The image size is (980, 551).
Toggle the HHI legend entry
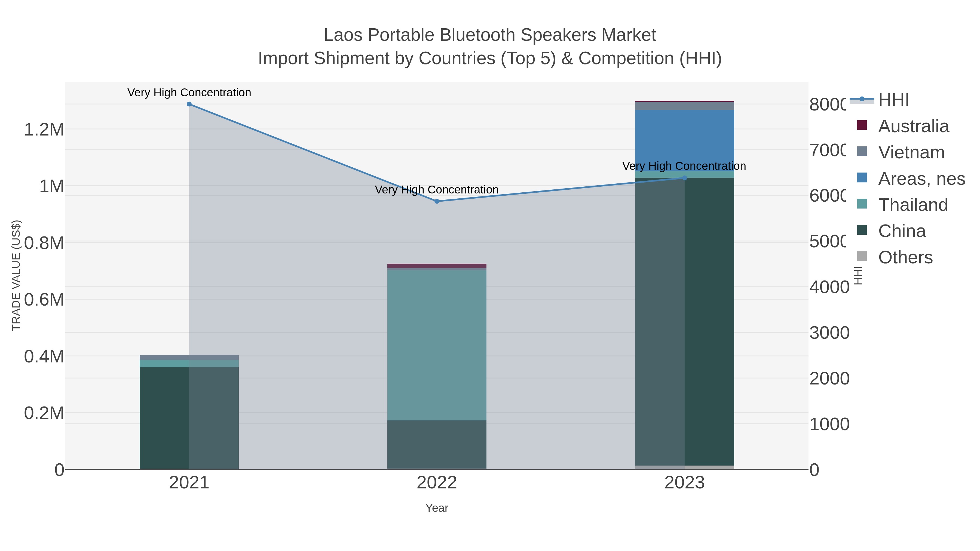[x=879, y=100]
